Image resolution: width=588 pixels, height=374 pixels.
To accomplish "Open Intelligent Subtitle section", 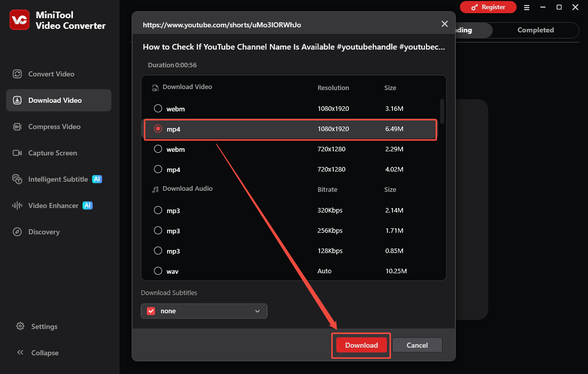I will 58,179.
